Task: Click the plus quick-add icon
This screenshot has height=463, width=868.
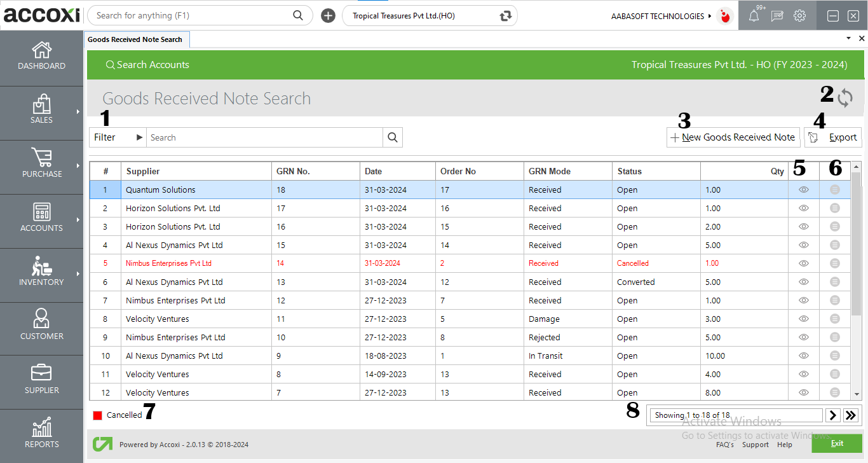Action: pos(328,16)
